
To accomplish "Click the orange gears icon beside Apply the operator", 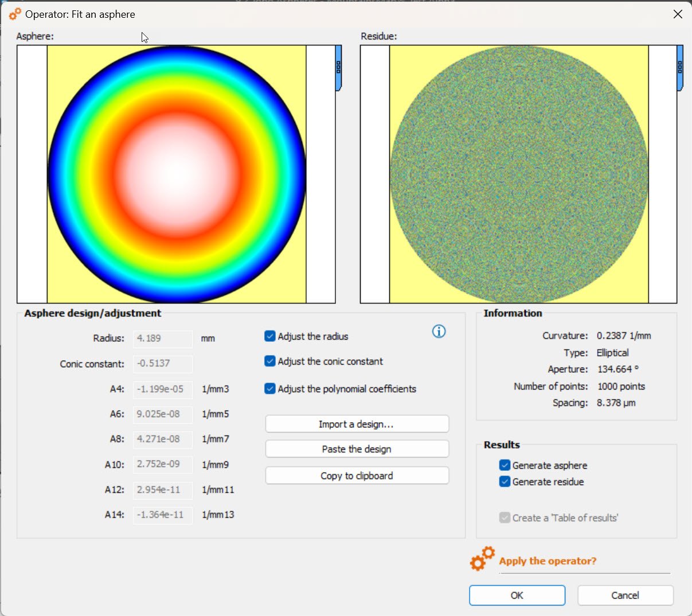I will (482, 559).
